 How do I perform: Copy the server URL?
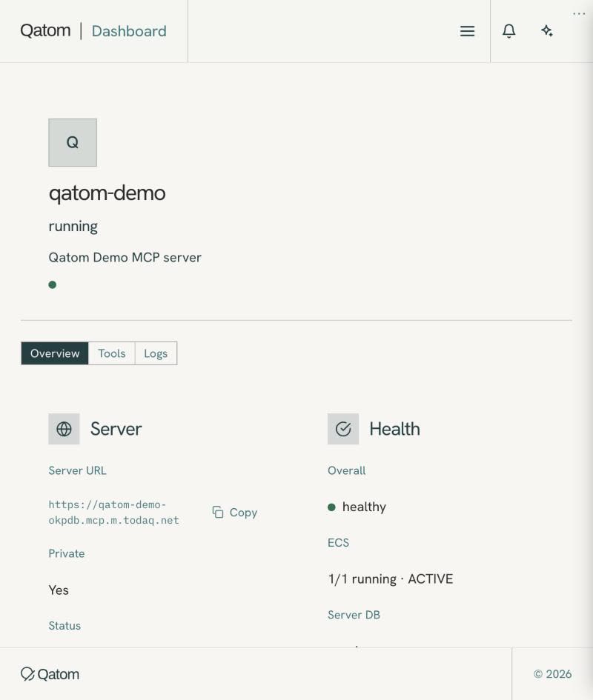click(235, 512)
